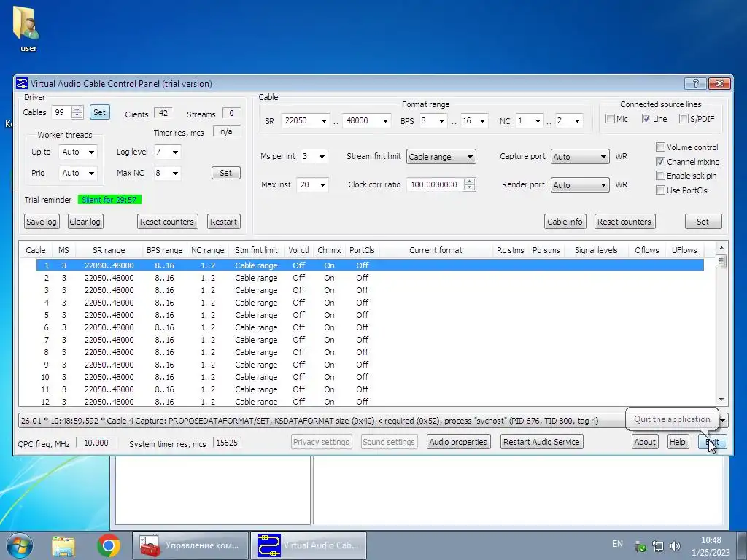Select cable 5 row in the list

pos(370,315)
